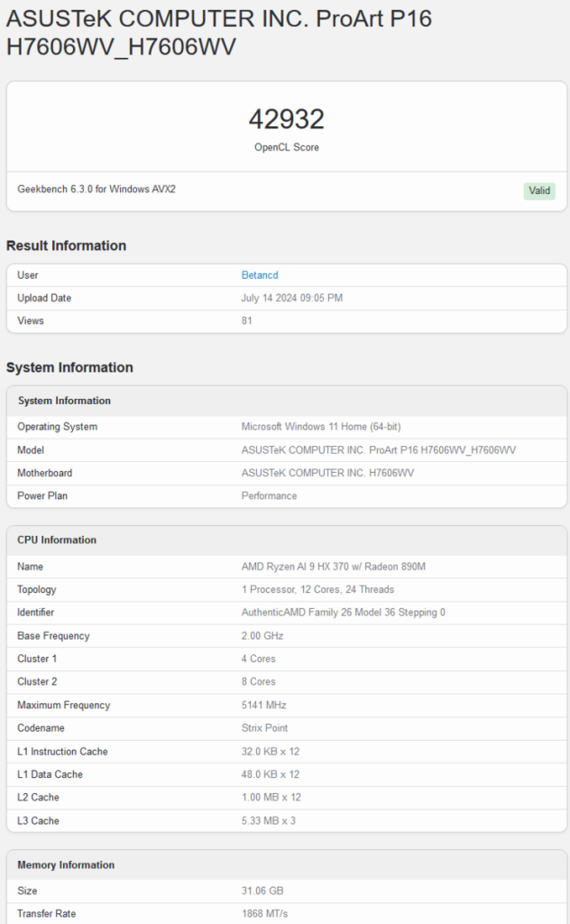Select the Power Plan Performance value

click(263, 495)
